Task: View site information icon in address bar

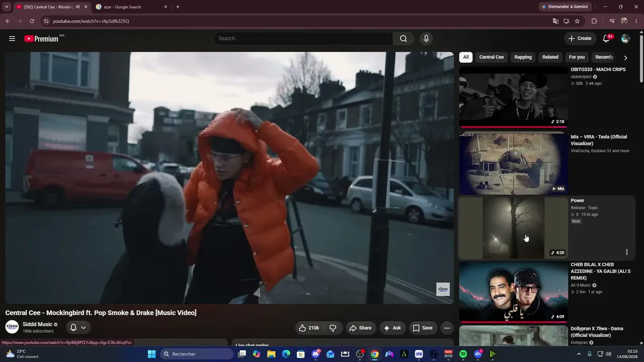Action: click(x=46, y=21)
